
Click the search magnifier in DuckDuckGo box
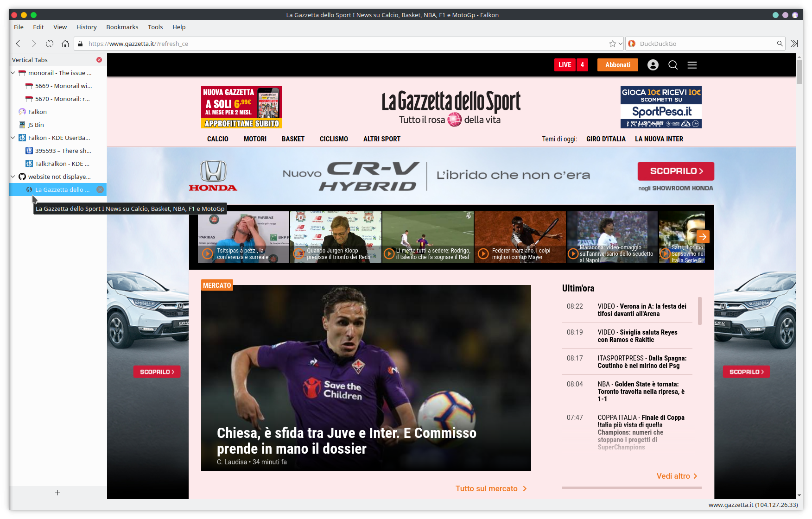click(780, 44)
